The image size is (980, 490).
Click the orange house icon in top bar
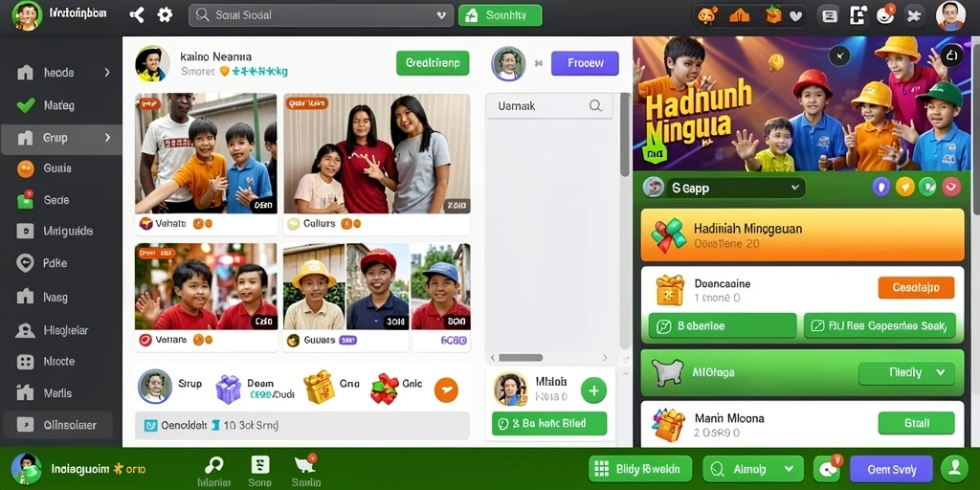740,16
